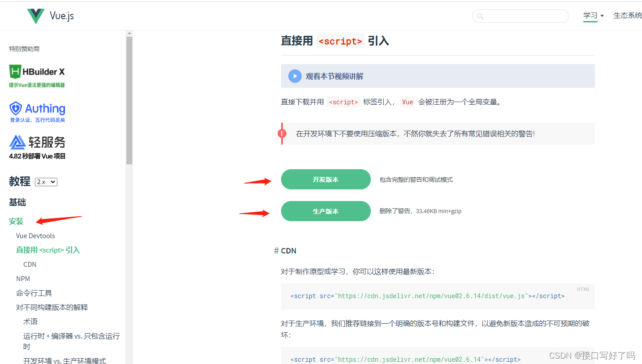The width and height of the screenshot is (642, 364).
Task: Click the sidebar scrollbar thumb
Action: tap(129, 96)
